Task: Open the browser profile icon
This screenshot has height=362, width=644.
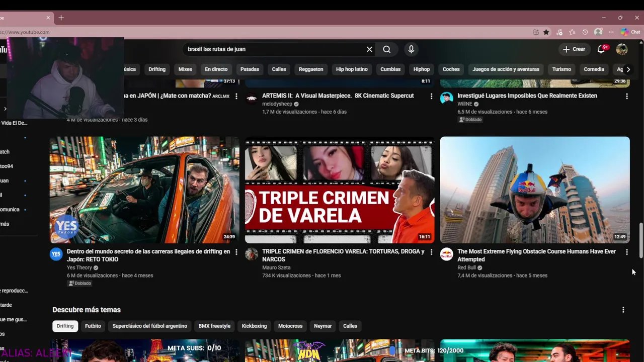Action: [598, 32]
